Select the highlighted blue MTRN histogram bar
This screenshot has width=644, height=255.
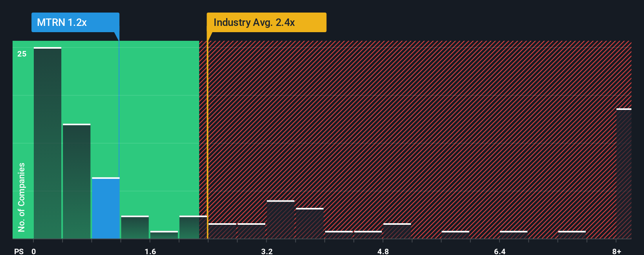(x=106, y=208)
